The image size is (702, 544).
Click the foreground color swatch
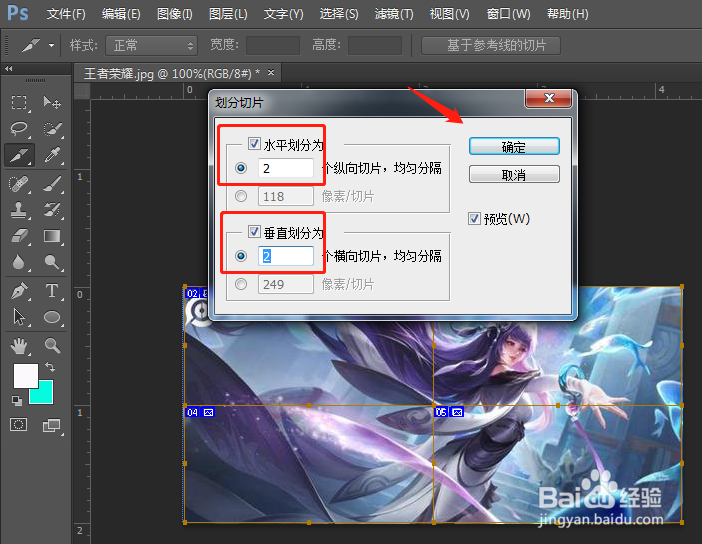tap(25, 376)
